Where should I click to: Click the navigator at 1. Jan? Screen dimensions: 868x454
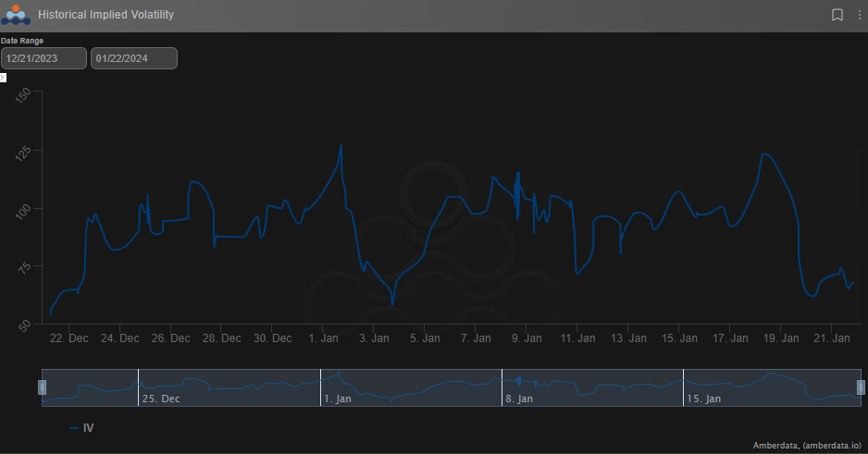coord(338,399)
